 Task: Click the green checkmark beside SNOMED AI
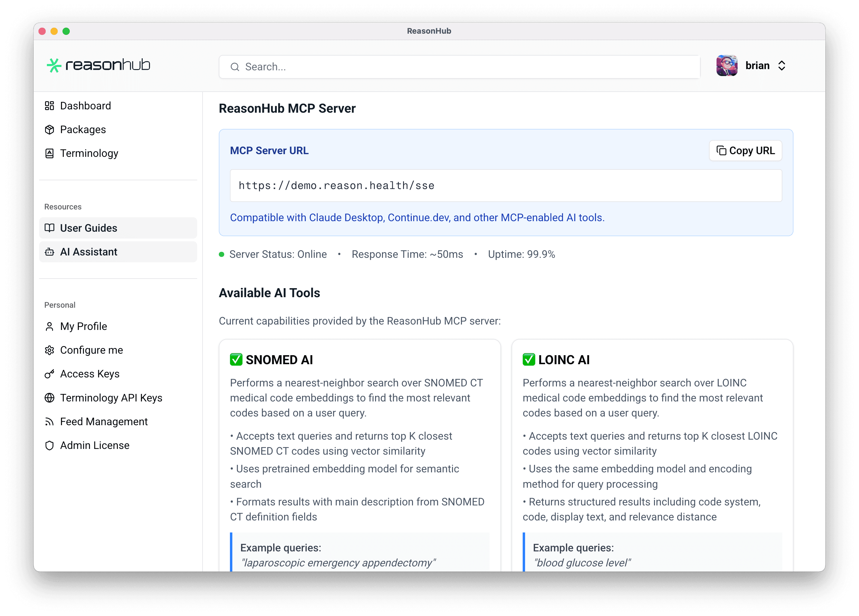click(236, 359)
